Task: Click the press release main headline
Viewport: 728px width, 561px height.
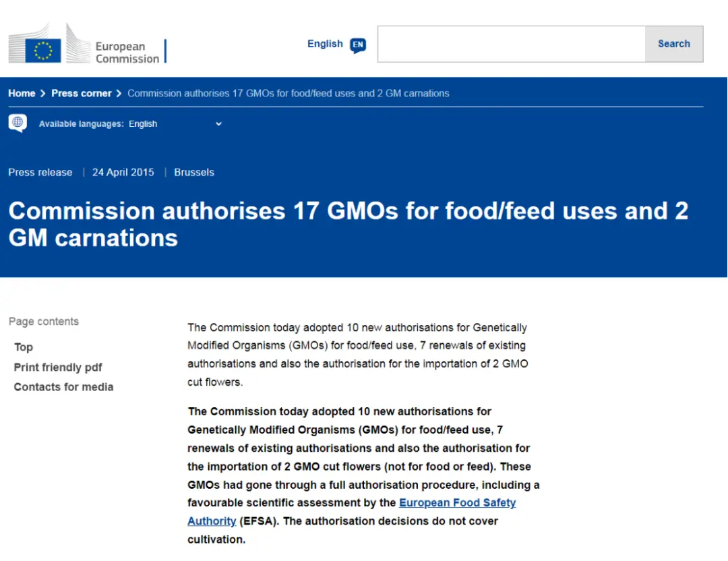Action: tap(348, 224)
